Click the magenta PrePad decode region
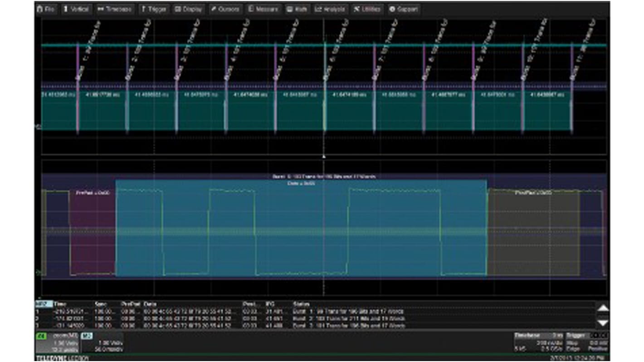This screenshot has height=362, width=644. point(93,232)
